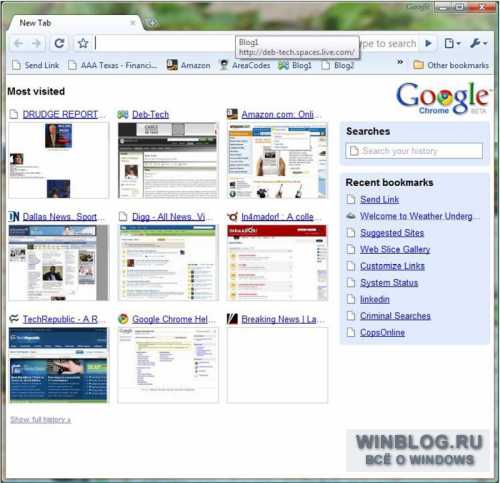
Task: Open the Blog1 bookmark in bookmarks bar
Action: [x=295, y=65]
